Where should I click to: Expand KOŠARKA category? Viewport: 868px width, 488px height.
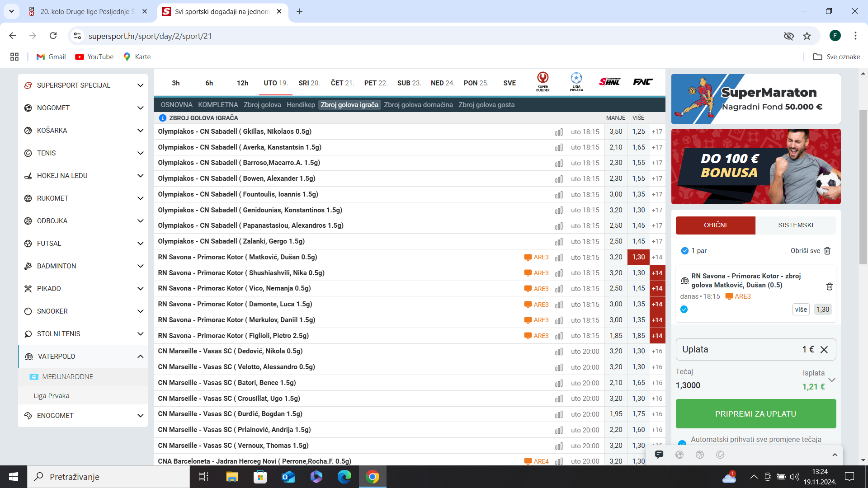(x=83, y=131)
